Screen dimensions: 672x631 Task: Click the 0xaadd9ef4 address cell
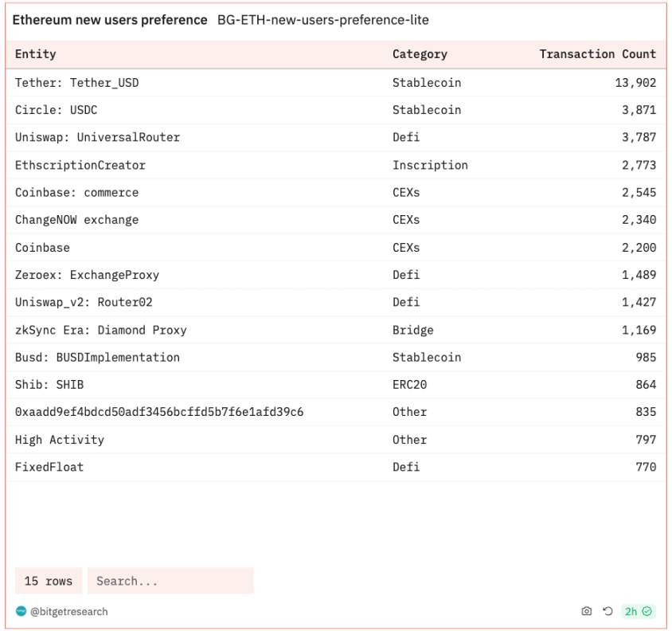click(159, 412)
